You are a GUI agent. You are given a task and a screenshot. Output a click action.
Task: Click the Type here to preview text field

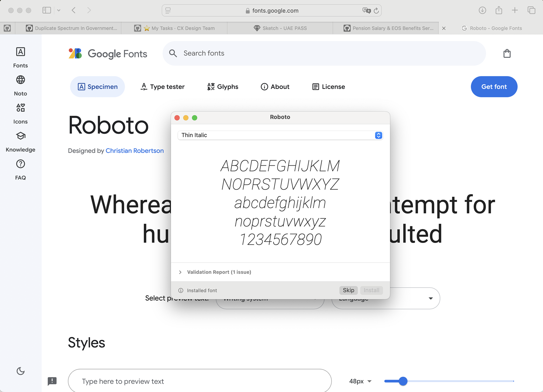tap(200, 381)
